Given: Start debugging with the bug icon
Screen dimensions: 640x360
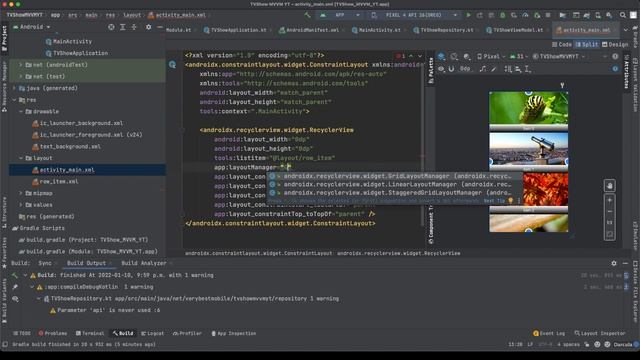Looking at the screenshot, I should 502,15.
